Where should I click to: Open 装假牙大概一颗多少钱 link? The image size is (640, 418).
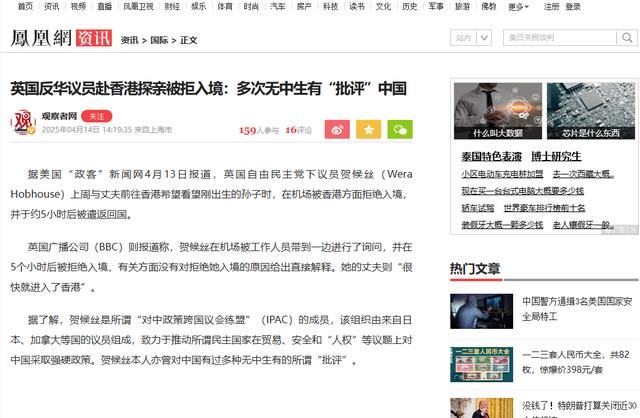[502, 225]
